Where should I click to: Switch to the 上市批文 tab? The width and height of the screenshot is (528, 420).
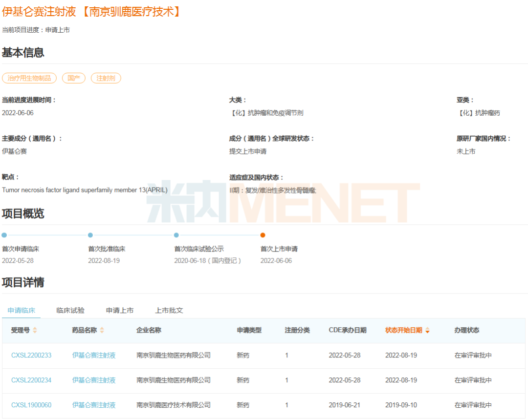point(169,310)
